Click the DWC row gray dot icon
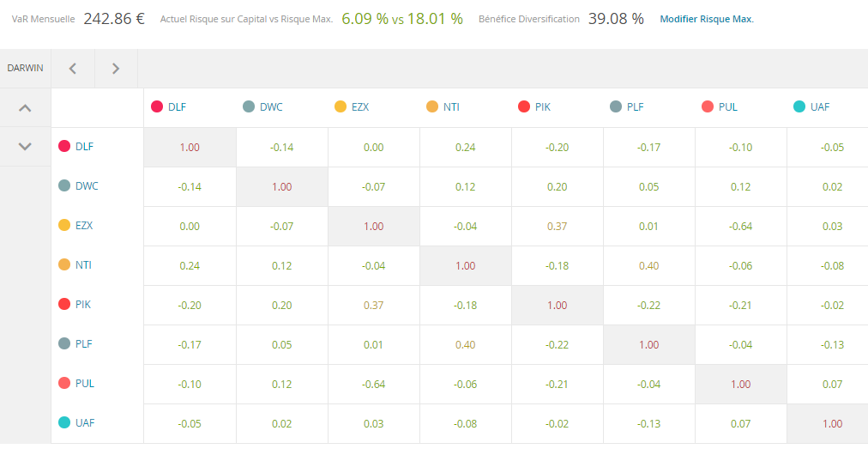 coord(64,186)
